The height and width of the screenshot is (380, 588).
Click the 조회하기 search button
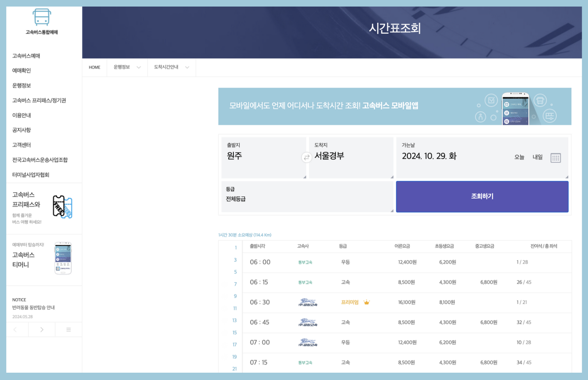click(482, 197)
